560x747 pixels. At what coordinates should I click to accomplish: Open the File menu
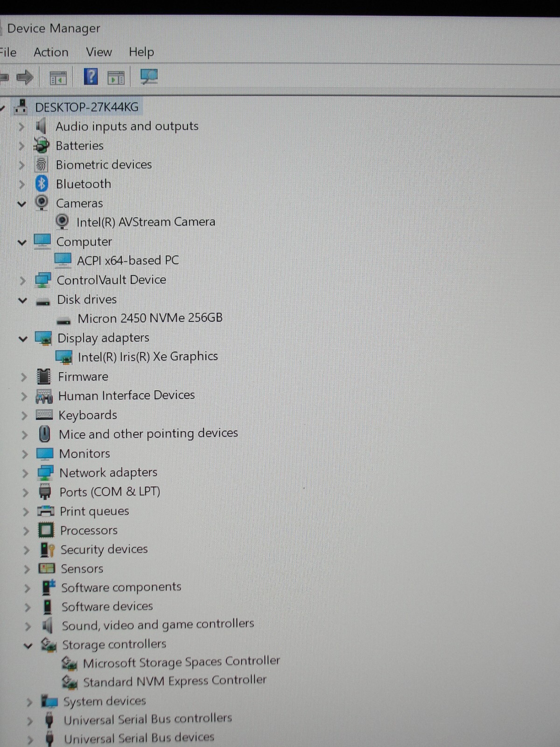point(7,52)
